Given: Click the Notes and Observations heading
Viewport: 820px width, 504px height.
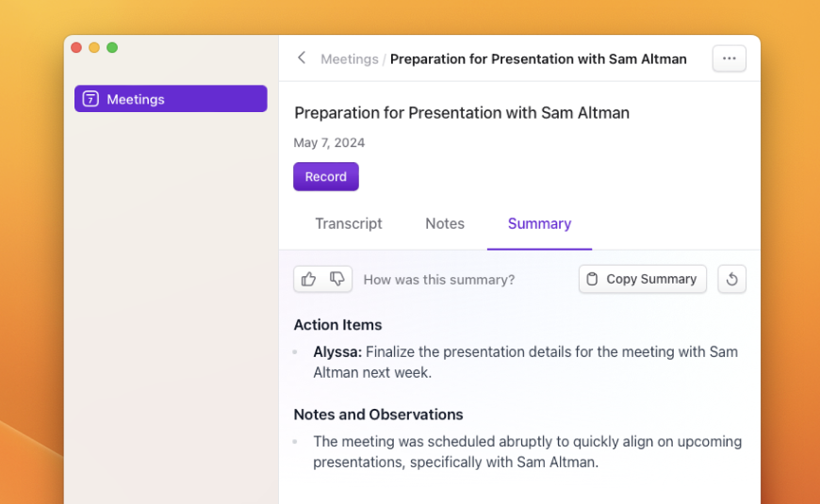Looking at the screenshot, I should (x=378, y=415).
